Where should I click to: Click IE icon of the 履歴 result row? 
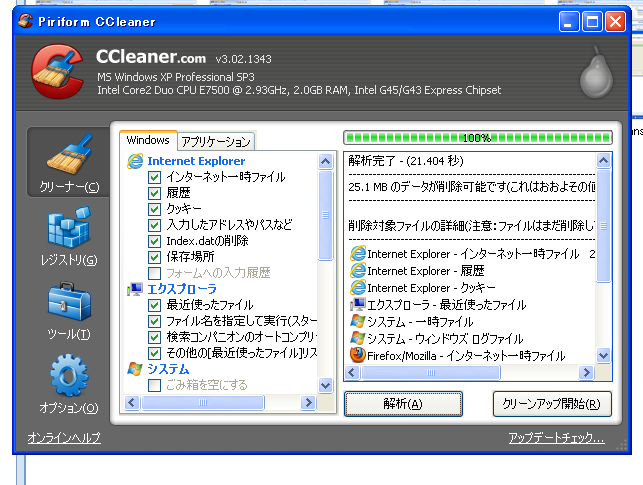358,271
